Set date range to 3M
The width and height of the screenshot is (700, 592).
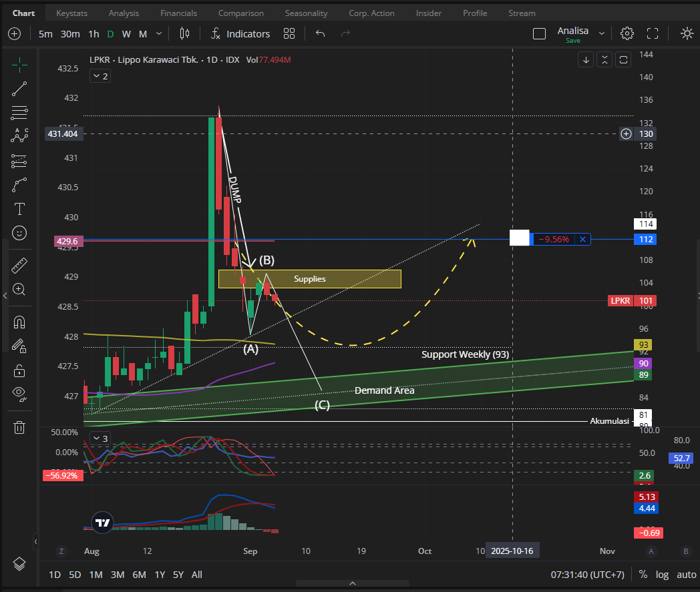[x=118, y=575]
